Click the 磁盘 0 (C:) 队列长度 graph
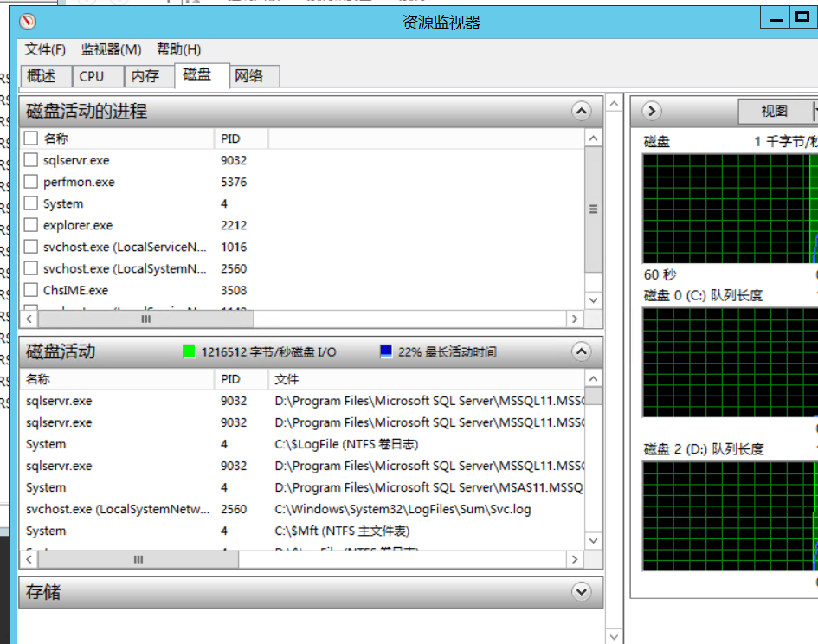Image resolution: width=818 pixels, height=644 pixels. pyautogui.click(x=731, y=363)
